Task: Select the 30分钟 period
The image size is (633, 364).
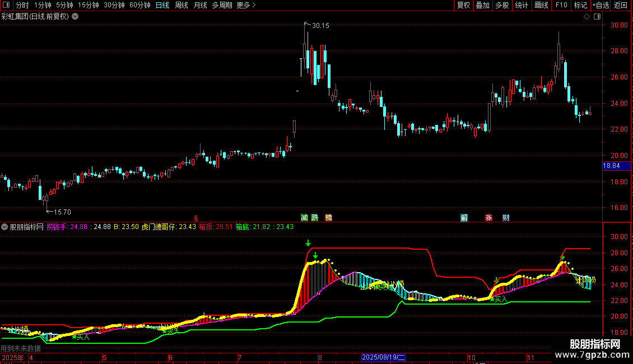Action: click(x=114, y=5)
